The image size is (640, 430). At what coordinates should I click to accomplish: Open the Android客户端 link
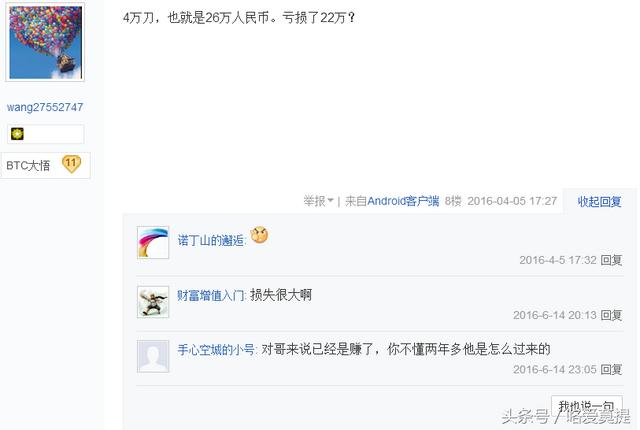[403, 201]
